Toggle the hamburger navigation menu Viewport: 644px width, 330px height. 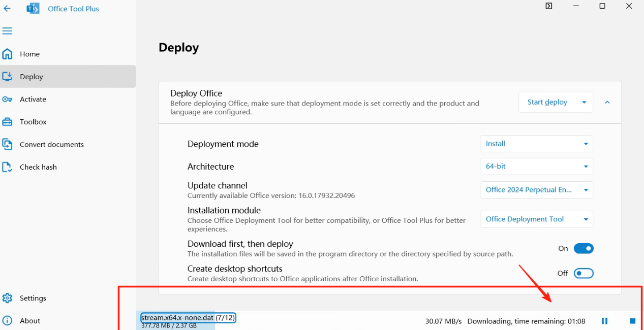(7, 31)
